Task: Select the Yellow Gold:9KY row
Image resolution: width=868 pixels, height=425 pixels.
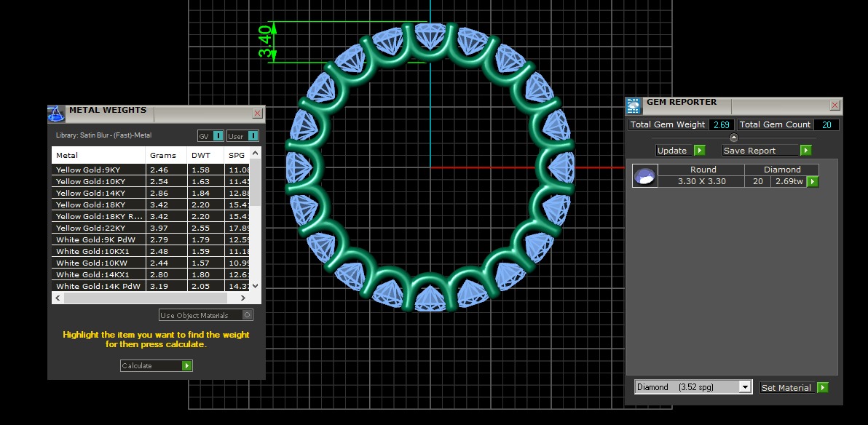Action: click(x=151, y=170)
